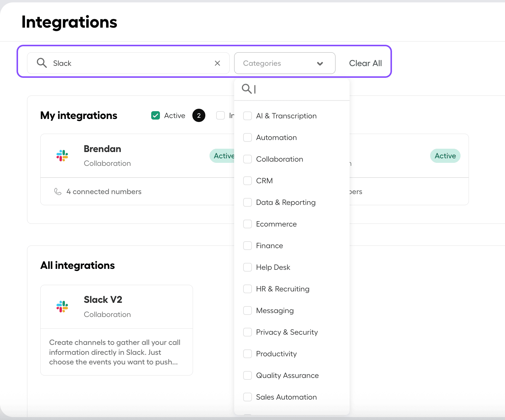Select the Messaging category option
Screen dimensions: 505x420
pos(247,310)
